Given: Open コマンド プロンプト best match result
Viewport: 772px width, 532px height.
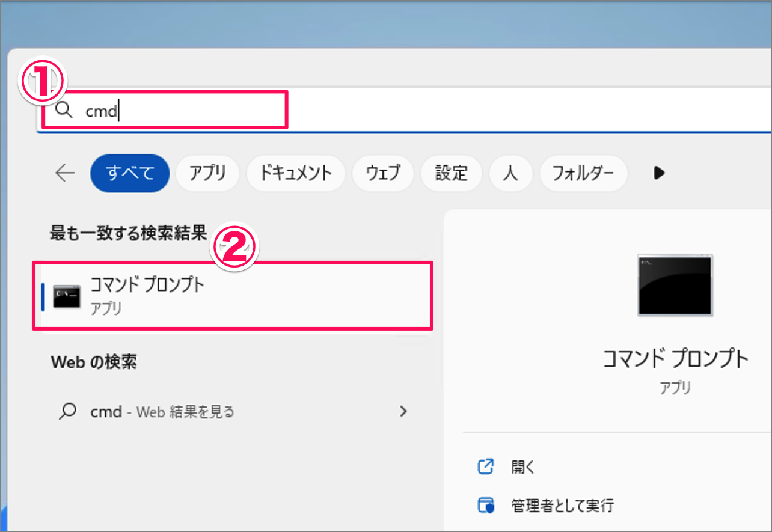Looking at the screenshot, I should 233,295.
